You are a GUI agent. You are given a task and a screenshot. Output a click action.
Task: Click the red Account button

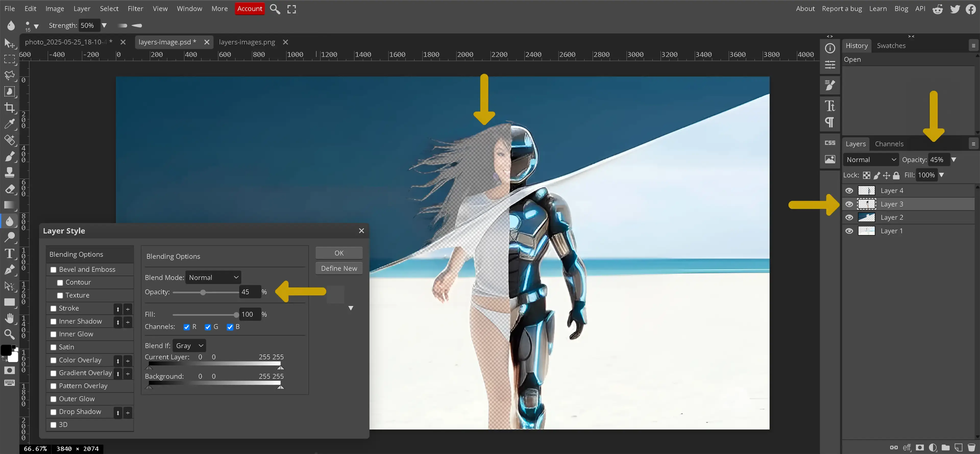point(250,8)
